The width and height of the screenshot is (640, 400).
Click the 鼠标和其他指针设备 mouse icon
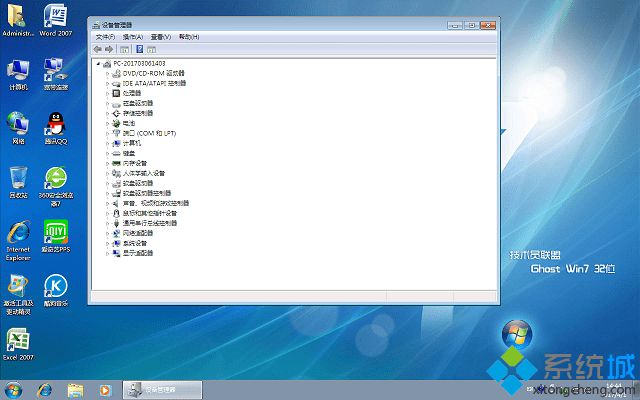tap(116, 213)
